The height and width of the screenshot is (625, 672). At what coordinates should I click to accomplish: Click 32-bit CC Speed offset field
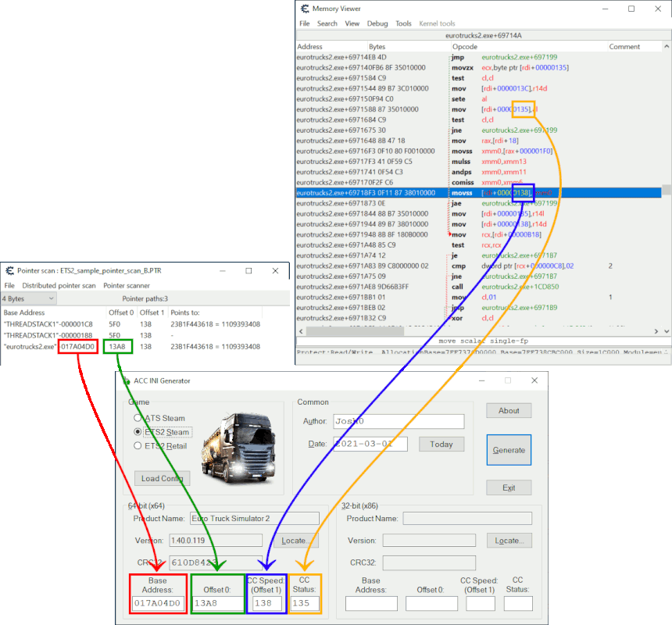pos(481,604)
